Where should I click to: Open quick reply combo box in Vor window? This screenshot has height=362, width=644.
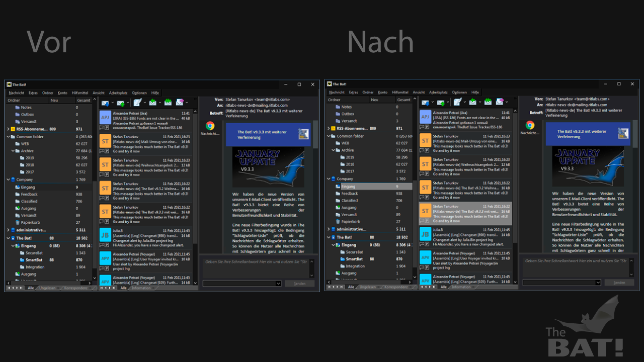point(242,284)
